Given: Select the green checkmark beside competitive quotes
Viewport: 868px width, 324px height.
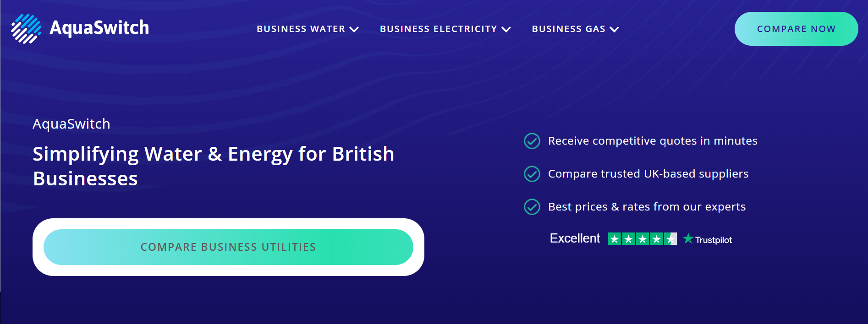Looking at the screenshot, I should coord(532,141).
